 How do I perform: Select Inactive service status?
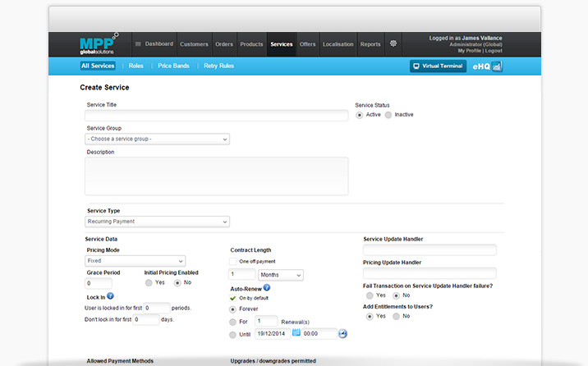click(x=388, y=115)
